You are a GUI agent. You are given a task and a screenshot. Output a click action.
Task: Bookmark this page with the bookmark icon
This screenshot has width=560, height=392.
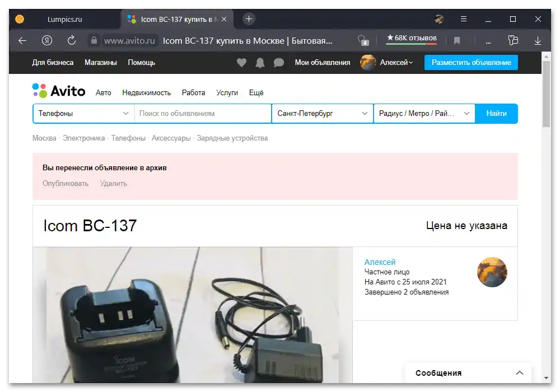457,41
